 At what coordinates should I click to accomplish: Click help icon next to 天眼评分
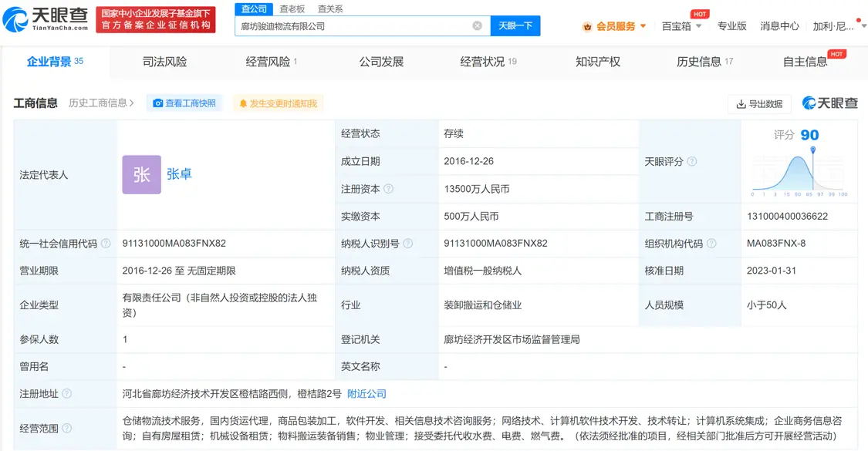click(x=692, y=162)
